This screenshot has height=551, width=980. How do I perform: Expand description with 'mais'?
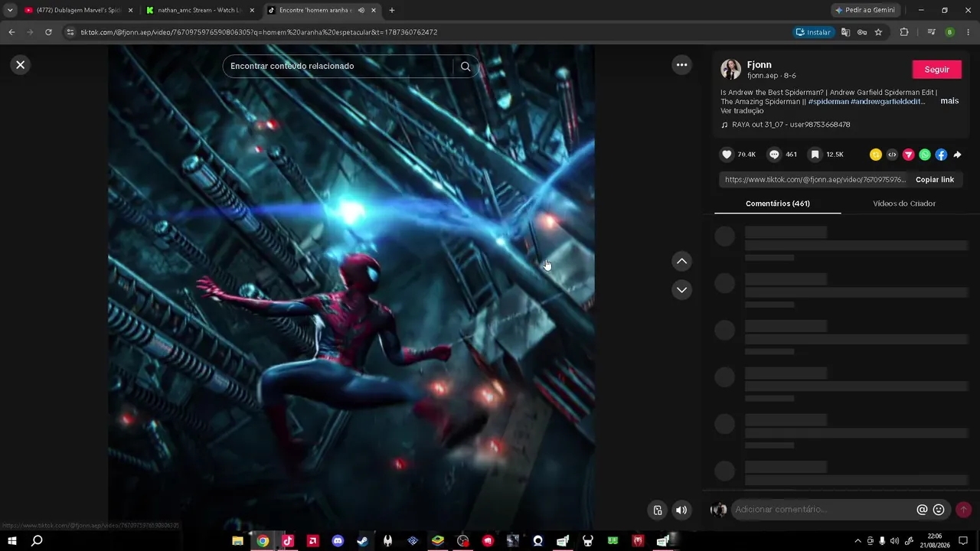949,101
